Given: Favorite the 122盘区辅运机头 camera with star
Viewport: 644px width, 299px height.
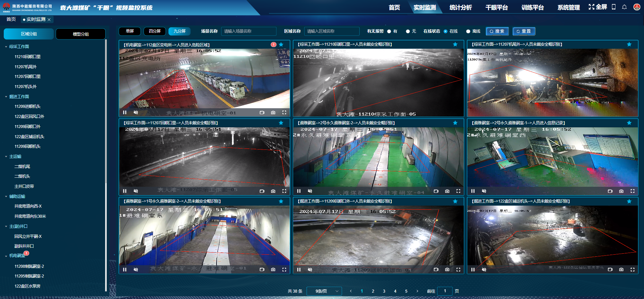Looking at the screenshot, I should pos(629,201).
